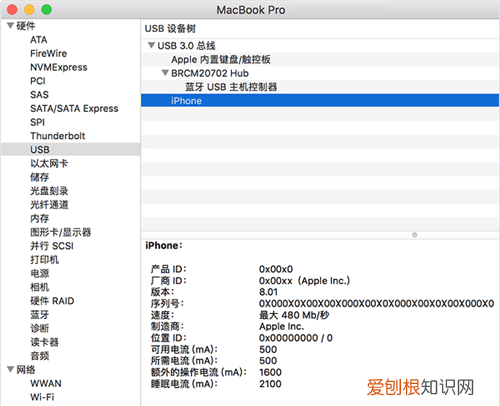Select Apple 内置键盘/触控板 device
This screenshot has height=406, width=500.
tap(320, 59)
